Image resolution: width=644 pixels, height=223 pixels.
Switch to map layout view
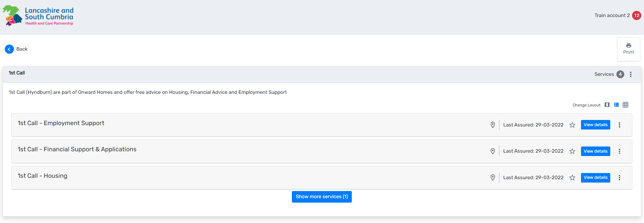point(607,105)
